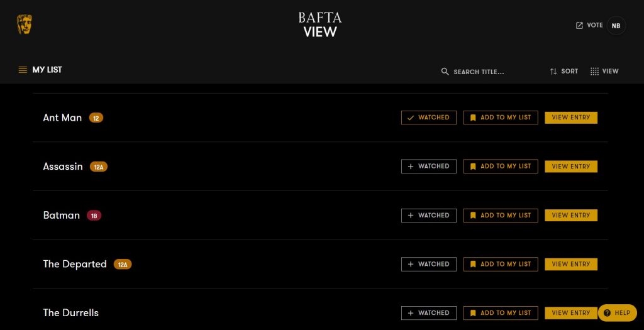The height and width of the screenshot is (330, 644).
Task: Click the external-link Vote icon
Action: click(x=579, y=25)
